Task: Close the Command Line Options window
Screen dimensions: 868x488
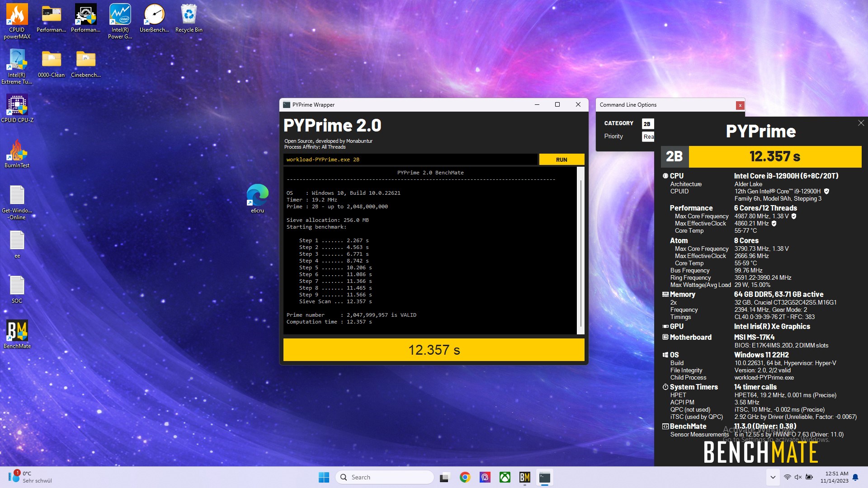Action: tap(740, 105)
